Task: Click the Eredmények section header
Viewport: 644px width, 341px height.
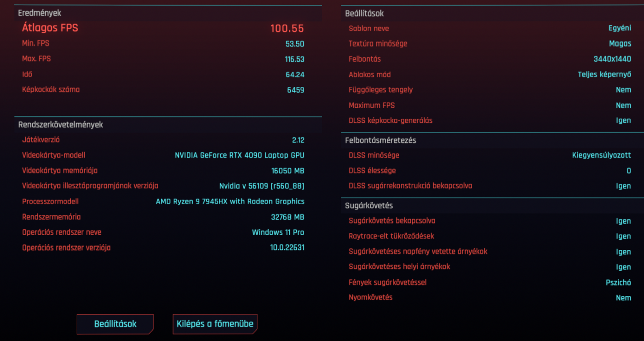Action: 40,13
